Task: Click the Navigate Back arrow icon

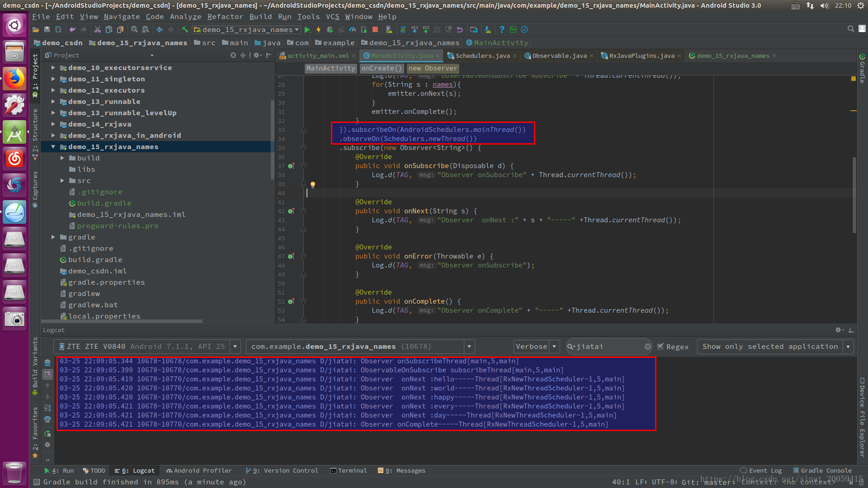Action: [x=160, y=30]
